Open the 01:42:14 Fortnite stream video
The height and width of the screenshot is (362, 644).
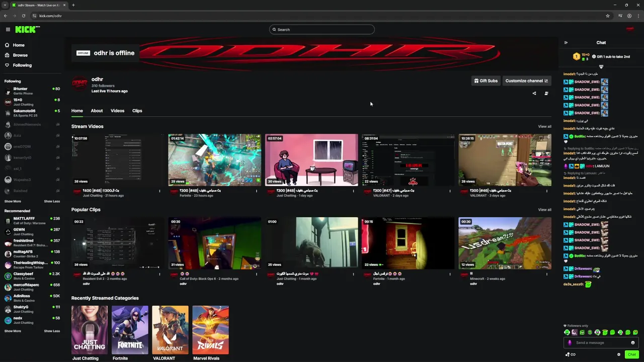tap(214, 160)
